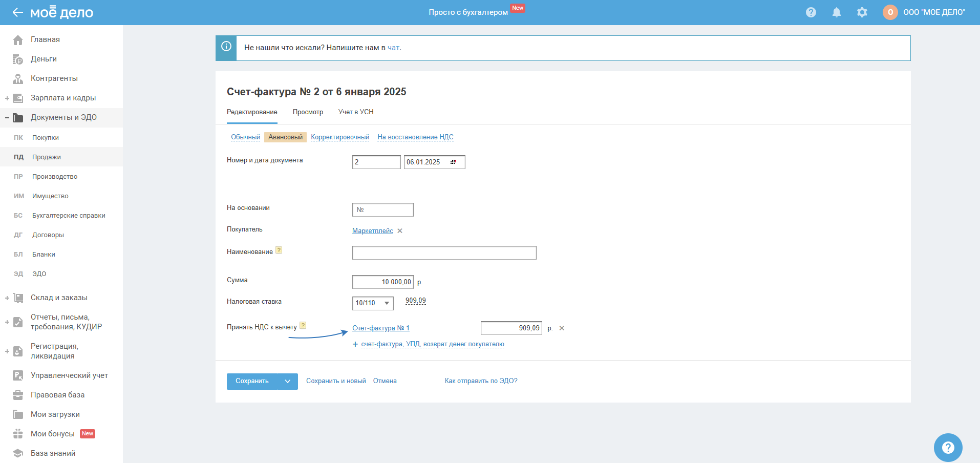Viewport: 980px width, 463px height.
Task: Click the help hint next to Принять НДС к вычету
Action: click(303, 325)
